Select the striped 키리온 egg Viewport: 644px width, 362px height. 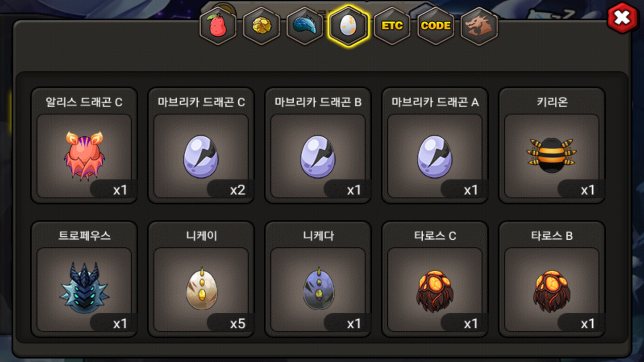pyautogui.click(x=552, y=145)
